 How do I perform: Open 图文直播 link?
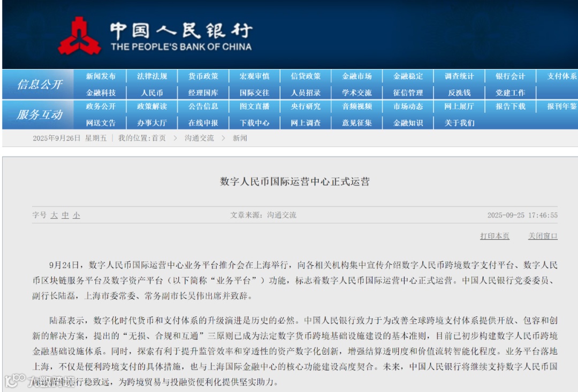pyautogui.click(x=254, y=106)
